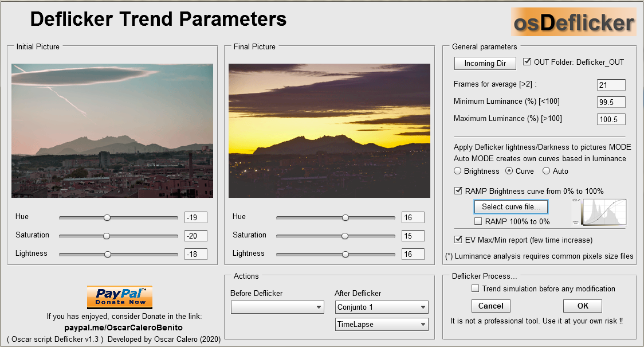Click the Final Picture Saturation slider

click(336, 236)
